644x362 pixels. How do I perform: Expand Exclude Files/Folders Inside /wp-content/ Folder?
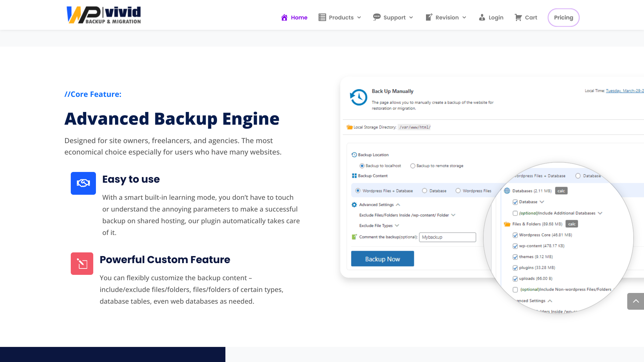454,215
